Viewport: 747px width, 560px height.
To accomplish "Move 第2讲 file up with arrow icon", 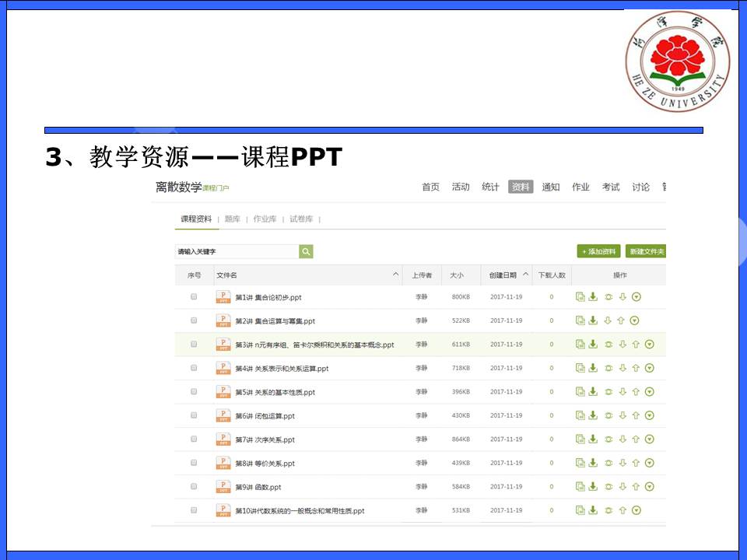I will tap(621, 320).
